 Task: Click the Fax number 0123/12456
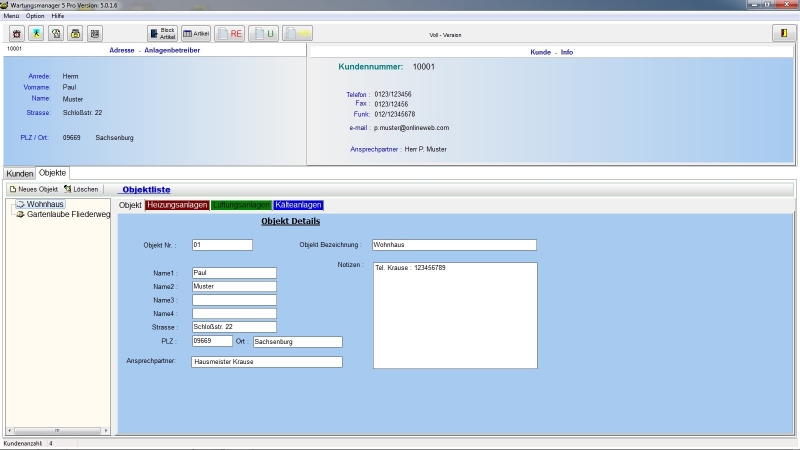(391, 104)
